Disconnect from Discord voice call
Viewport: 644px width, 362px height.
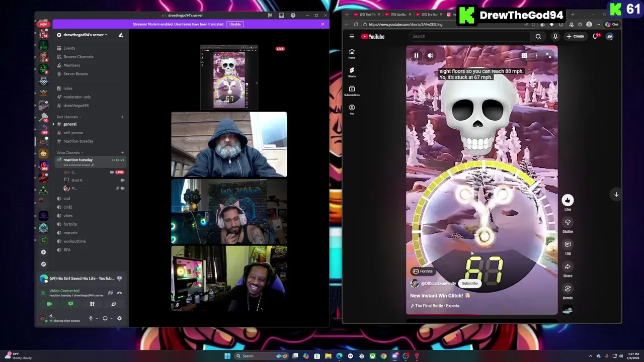click(x=120, y=293)
